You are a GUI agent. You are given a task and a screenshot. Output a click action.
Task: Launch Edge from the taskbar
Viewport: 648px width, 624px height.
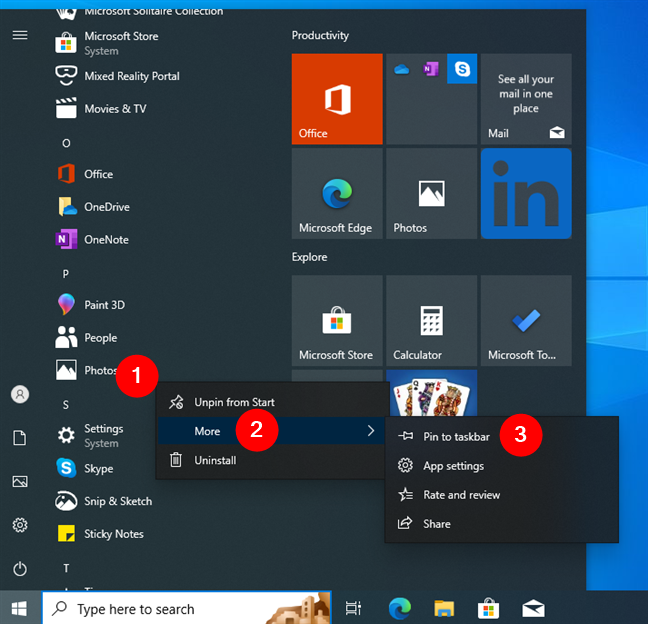coord(400,608)
